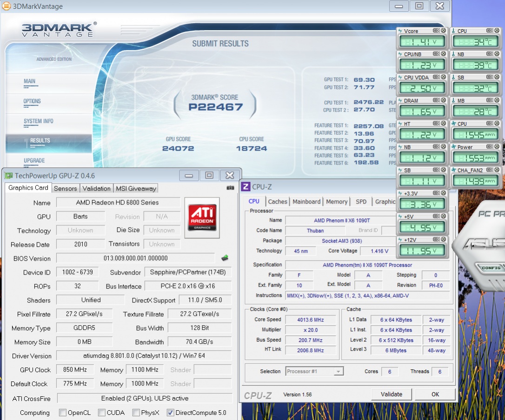Close the Vcore voltage gadget
The height and width of the screenshot is (420, 505).
(444, 31)
